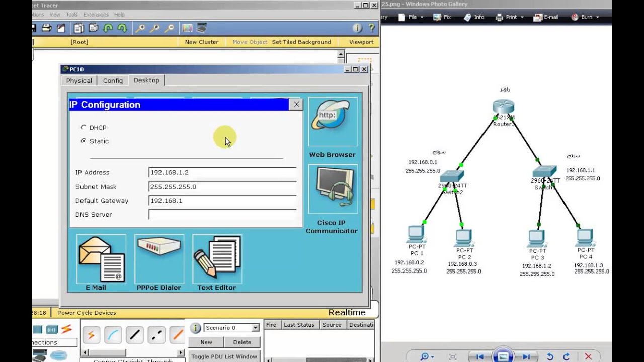644x362 pixels.
Task: Open the zoom control in Photo Gallery
Action: 427,356
